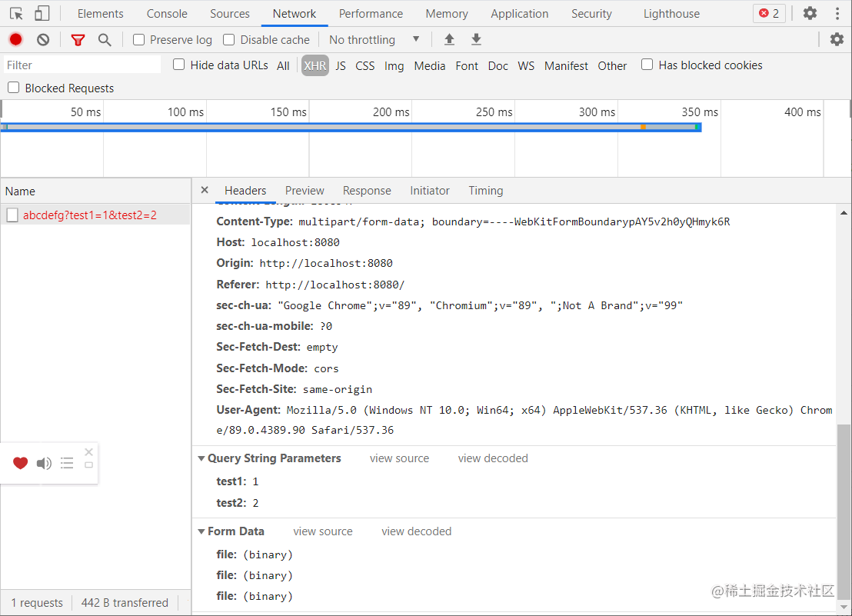Open the Sources panel

tap(230, 14)
